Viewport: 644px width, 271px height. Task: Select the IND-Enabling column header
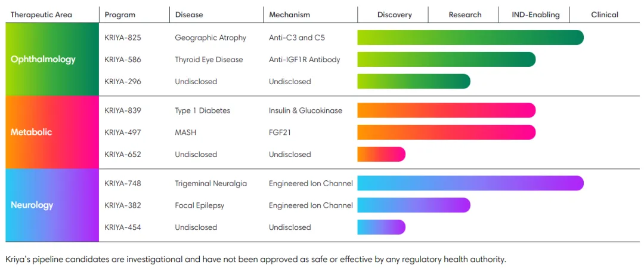(535, 15)
